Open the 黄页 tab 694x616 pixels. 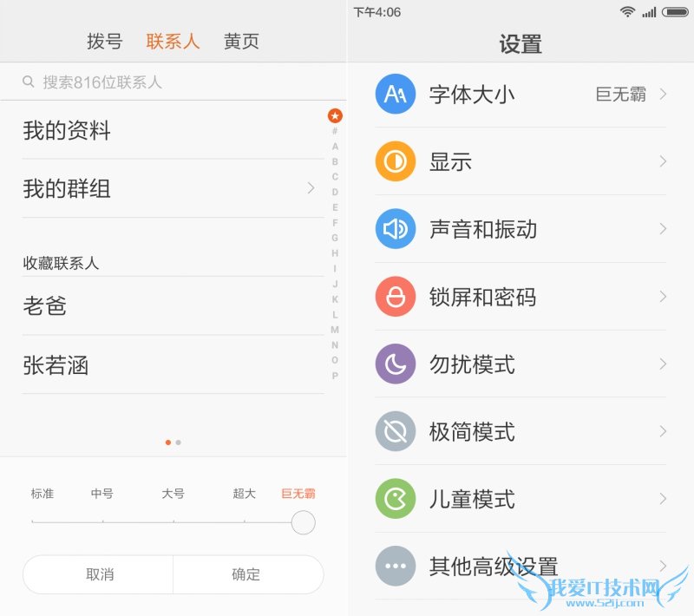pos(240,41)
